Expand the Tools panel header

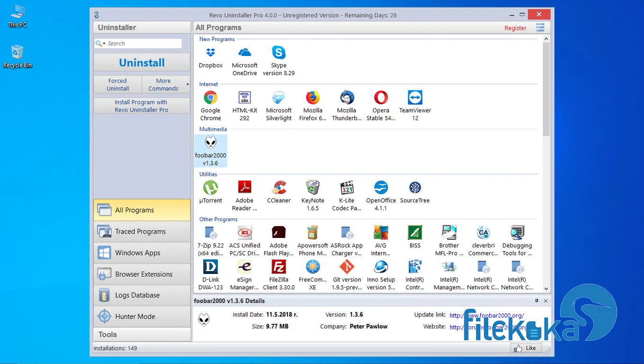click(142, 335)
